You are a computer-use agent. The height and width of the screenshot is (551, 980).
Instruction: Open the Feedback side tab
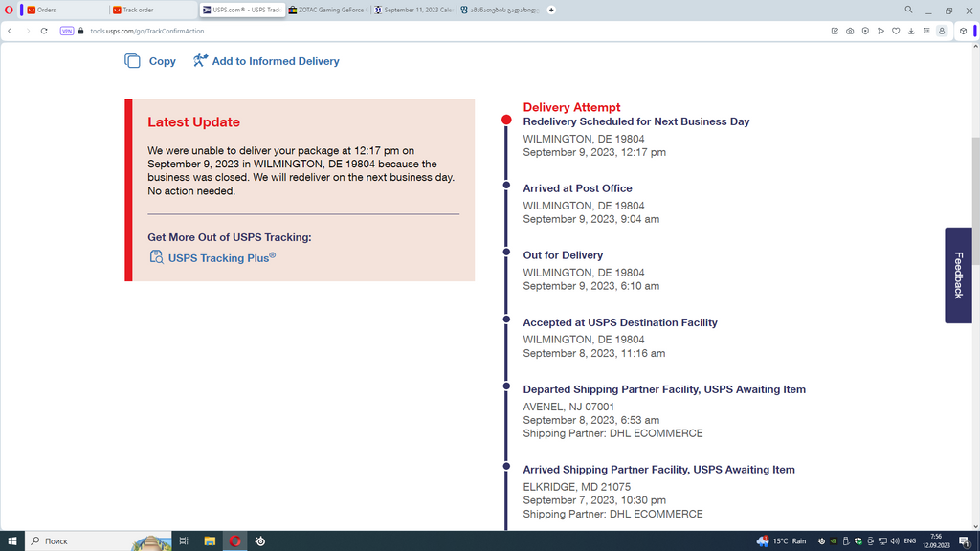click(x=958, y=275)
